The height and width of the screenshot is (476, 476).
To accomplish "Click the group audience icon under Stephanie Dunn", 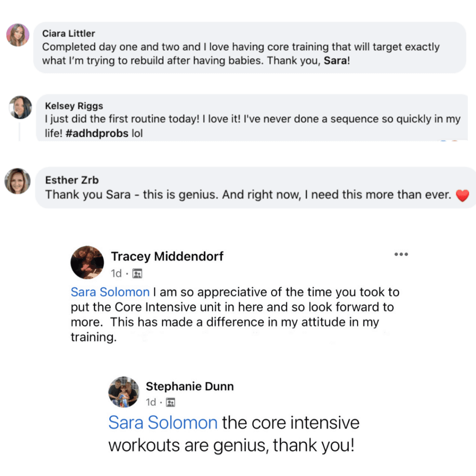I will (171, 402).
